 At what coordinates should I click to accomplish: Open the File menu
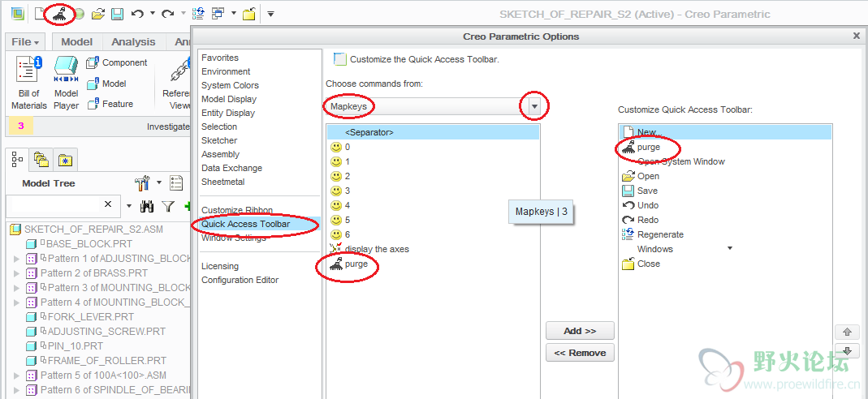tap(25, 41)
